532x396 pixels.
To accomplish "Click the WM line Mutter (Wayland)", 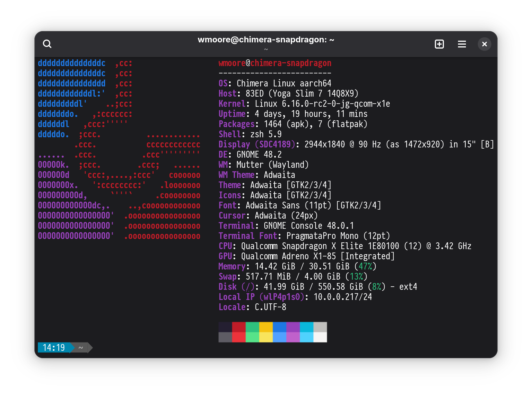I will coord(263,165).
